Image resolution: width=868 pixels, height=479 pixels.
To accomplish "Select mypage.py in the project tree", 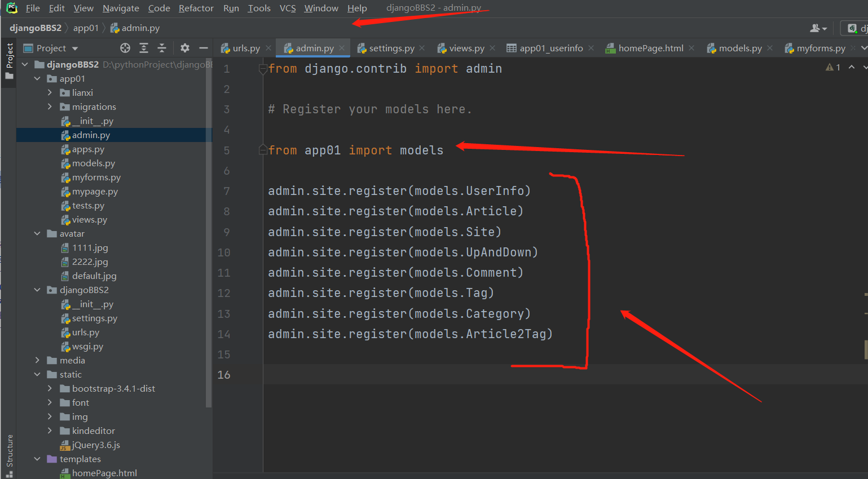I will 95,192.
